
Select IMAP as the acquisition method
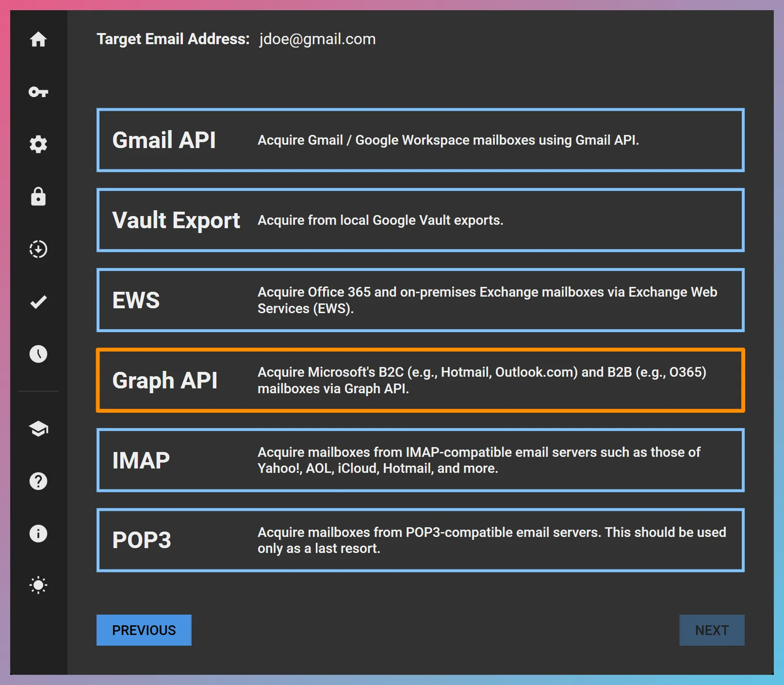pos(421,460)
